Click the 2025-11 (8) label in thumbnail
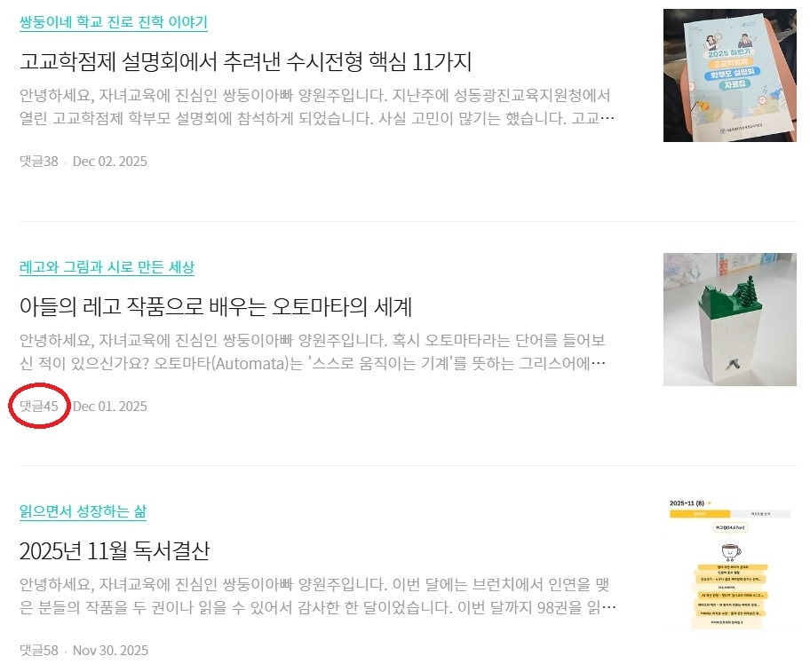 [x=687, y=502]
